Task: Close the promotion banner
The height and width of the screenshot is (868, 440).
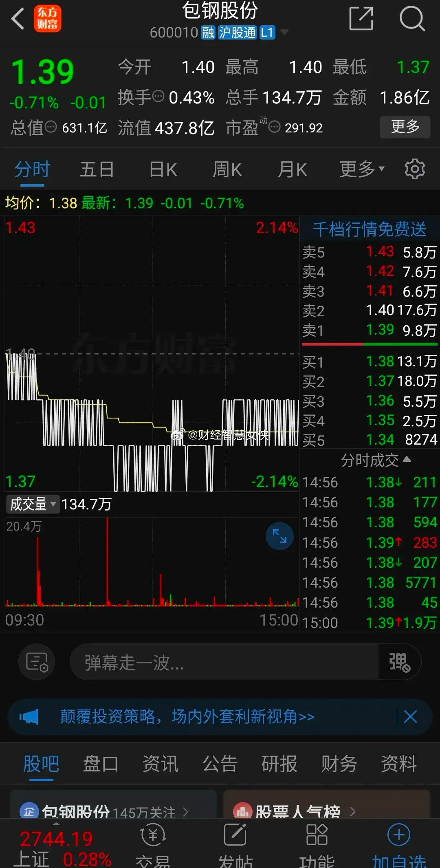Action: click(410, 716)
